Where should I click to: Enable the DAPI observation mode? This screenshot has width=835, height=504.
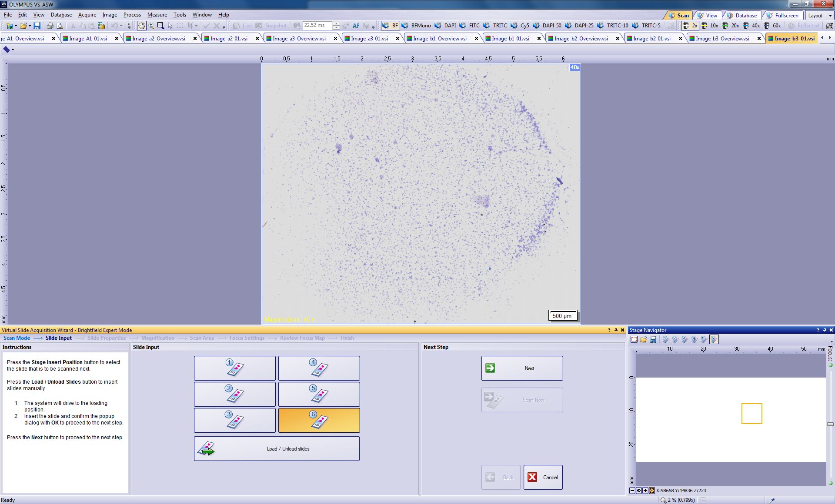pyautogui.click(x=446, y=26)
